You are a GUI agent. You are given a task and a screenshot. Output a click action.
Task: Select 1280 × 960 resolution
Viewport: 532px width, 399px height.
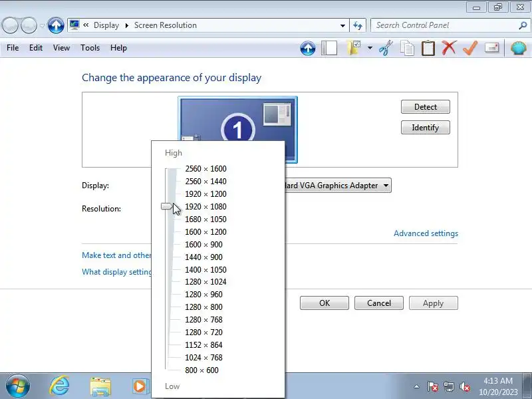click(203, 294)
